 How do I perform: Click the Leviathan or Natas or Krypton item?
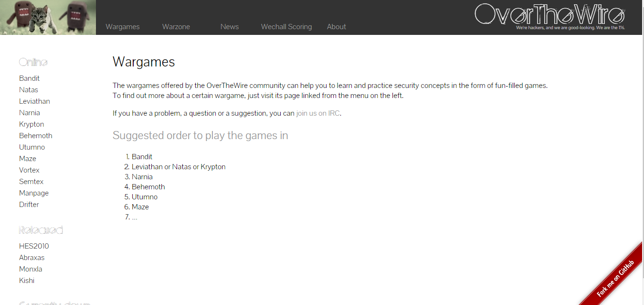(x=179, y=167)
